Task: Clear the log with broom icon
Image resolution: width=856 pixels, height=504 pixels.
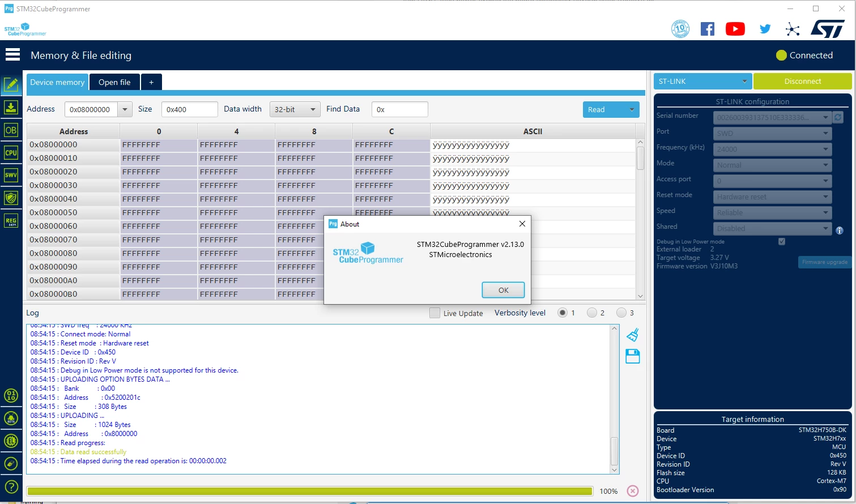Action: [x=633, y=335]
